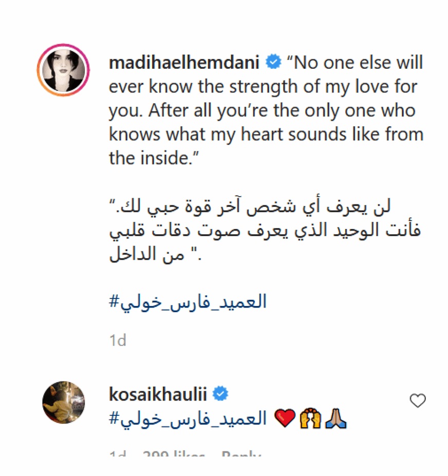Click the verified badge beside madihaelhemdani
The height and width of the screenshot is (476, 448).
point(274,62)
